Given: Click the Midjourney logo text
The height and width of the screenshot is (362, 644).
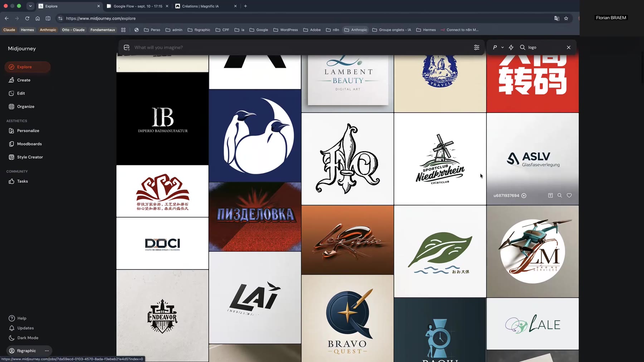Looking at the screenshot, I should coord(22,49).
